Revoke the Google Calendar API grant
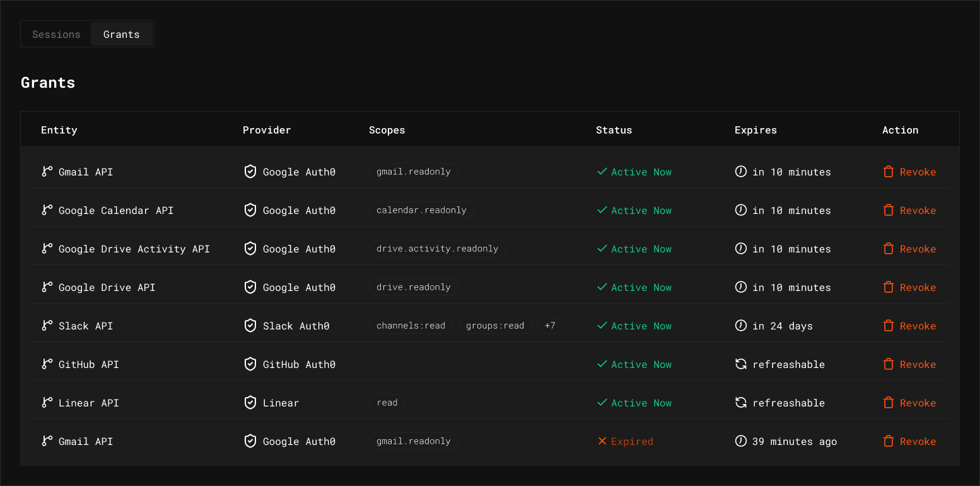Image resolution: width=980 pixels, height=486 pixels. pos(909,210)
